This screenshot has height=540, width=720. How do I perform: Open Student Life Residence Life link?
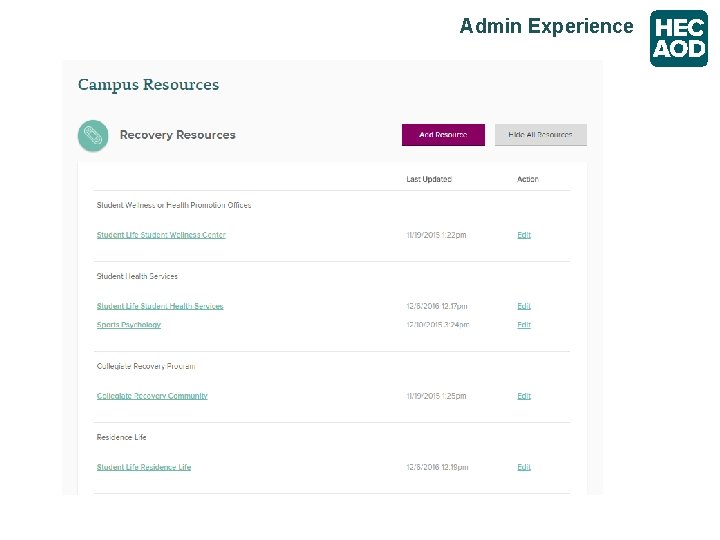coord(144,467)
